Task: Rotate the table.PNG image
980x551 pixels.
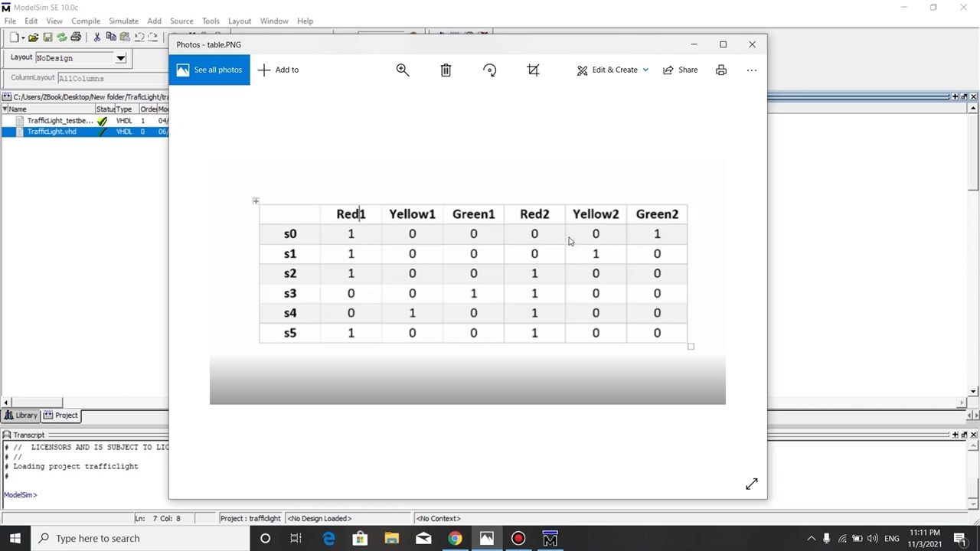Action: (x=490, y=70)
